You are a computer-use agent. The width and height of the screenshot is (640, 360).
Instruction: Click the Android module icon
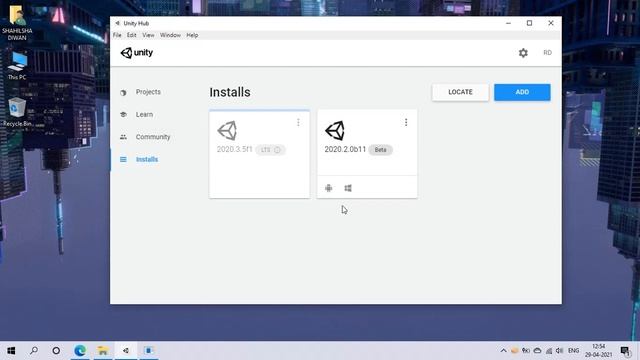pos(329,188)
